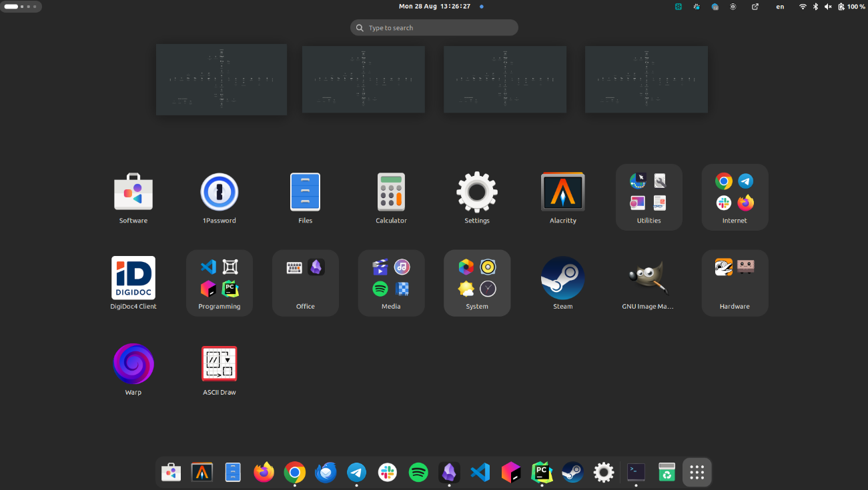Launch ASCII Draw
Viewport: 868px width, 490px height.
click(x=219, y=363)
